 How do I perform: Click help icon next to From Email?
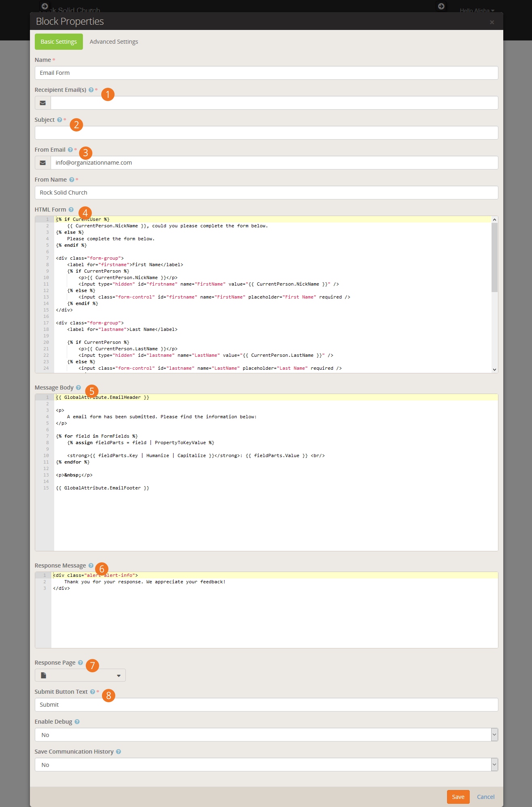(70, 150)
